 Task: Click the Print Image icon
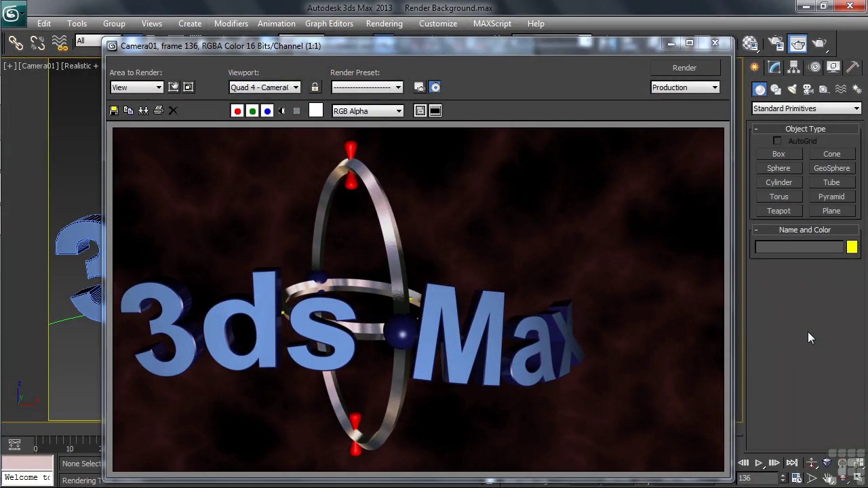[x=159, y=110]
